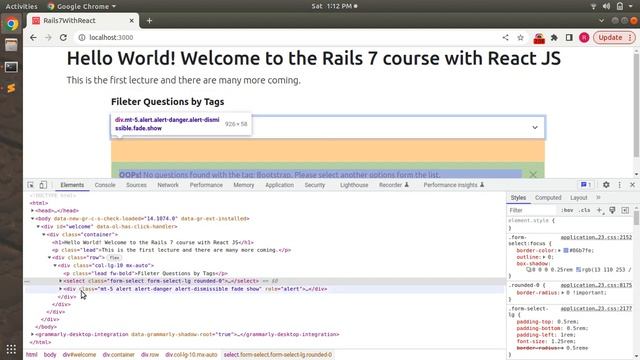
Task: Click the Styles Filter input field
Action: tap(532, 210)
